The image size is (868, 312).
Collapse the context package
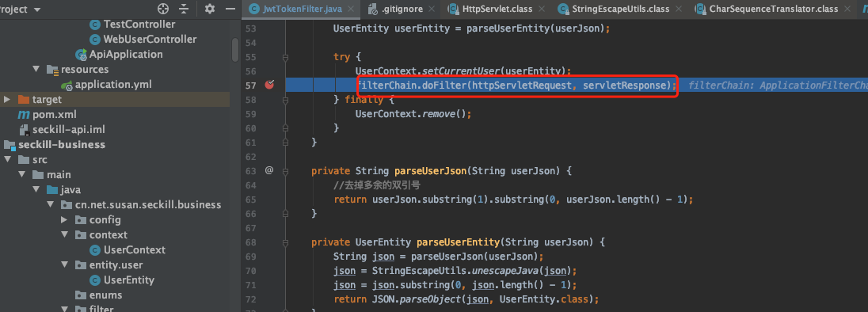point(65,234)
